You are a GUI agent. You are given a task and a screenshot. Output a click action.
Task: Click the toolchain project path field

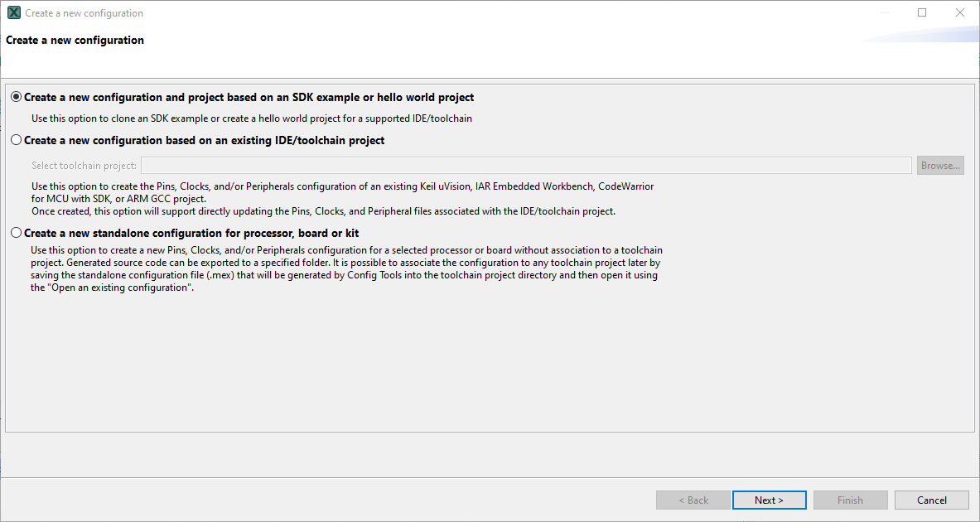(526, 166)
